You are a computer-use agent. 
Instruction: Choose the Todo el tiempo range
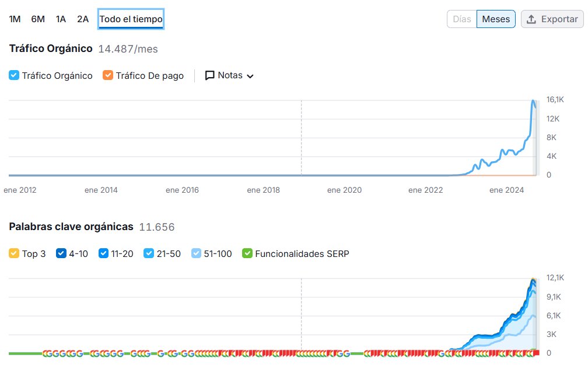click(x=131, y=19)
